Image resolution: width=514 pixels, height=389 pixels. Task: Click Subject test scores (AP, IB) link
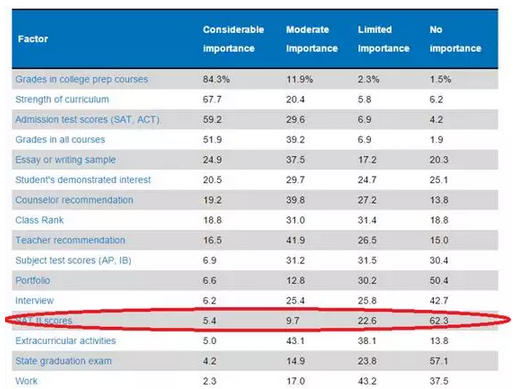[73, 260]
